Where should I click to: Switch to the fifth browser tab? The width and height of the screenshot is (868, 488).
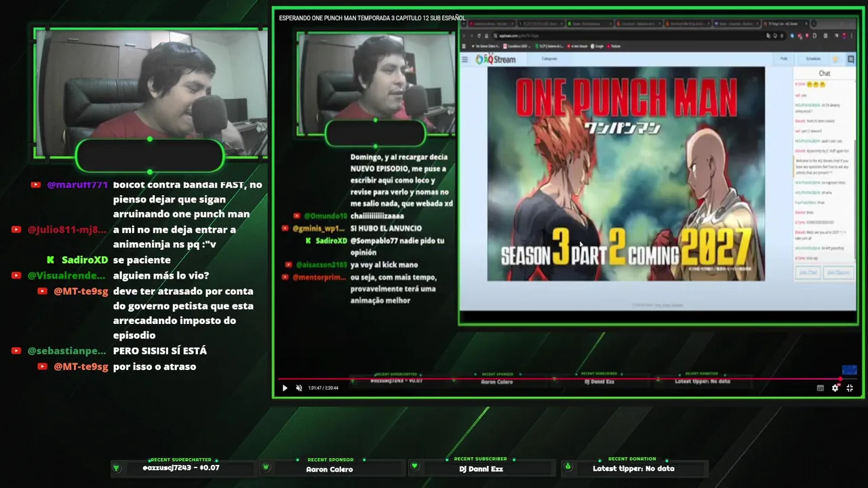click(686, 24)
